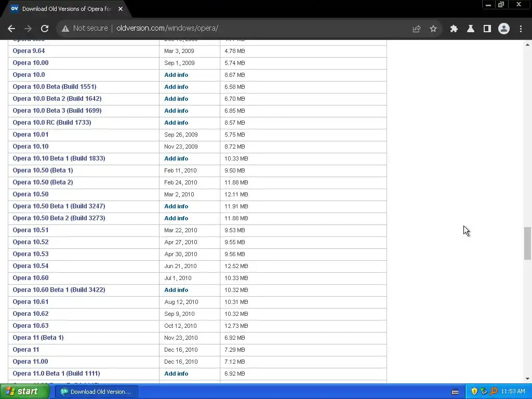Reload the oldversion.com page
532x399 pixels.
pos(45,29)
